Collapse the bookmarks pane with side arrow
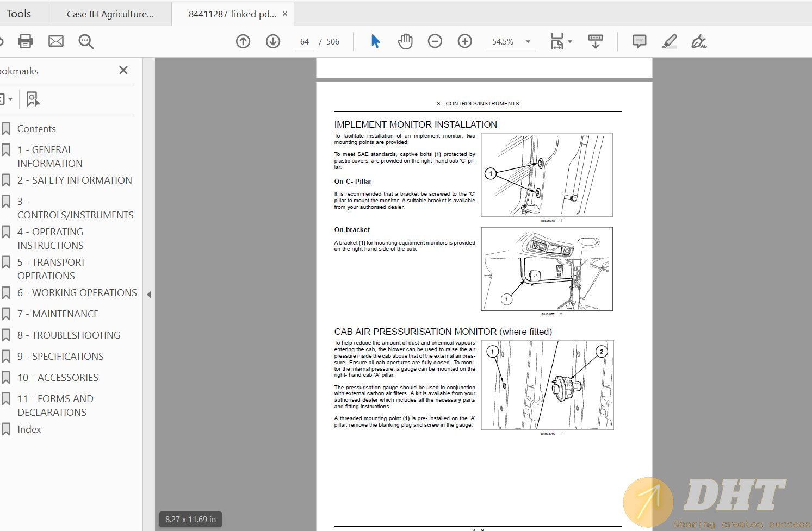This screenshot has height=531, width=812. (x=149, y=295)
